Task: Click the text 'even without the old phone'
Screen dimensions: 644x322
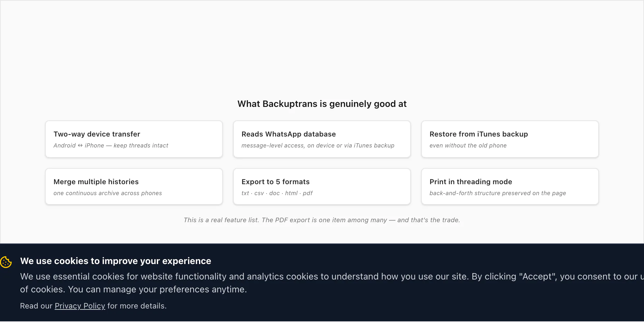Action: coord(468,146)
